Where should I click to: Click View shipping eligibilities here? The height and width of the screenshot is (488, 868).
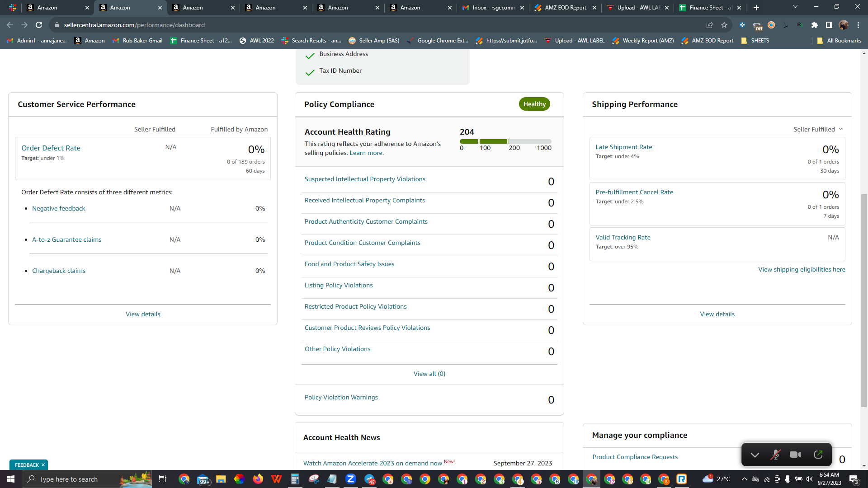coord(802,269)
